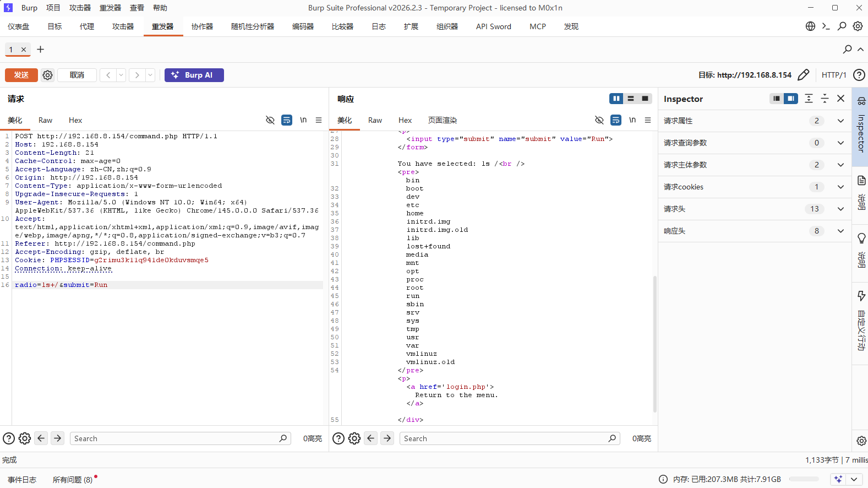
Task: Open Burp settings gear at top right
Action: point(858,26)
